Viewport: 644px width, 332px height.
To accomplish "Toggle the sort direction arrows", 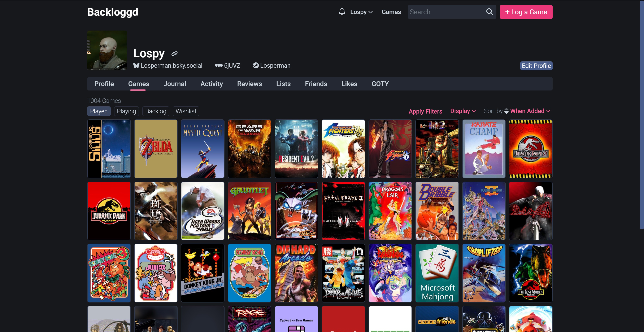I will (x=506, y=111).
